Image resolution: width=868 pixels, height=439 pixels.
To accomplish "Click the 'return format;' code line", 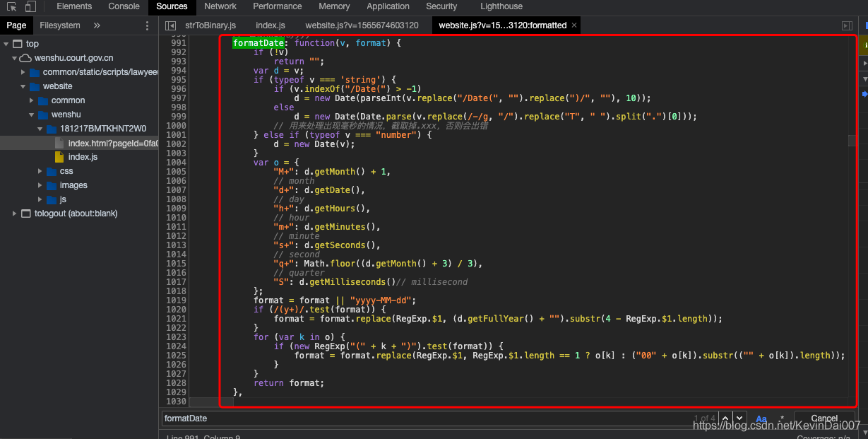I will pyautogui.click(x=289, y=383).
